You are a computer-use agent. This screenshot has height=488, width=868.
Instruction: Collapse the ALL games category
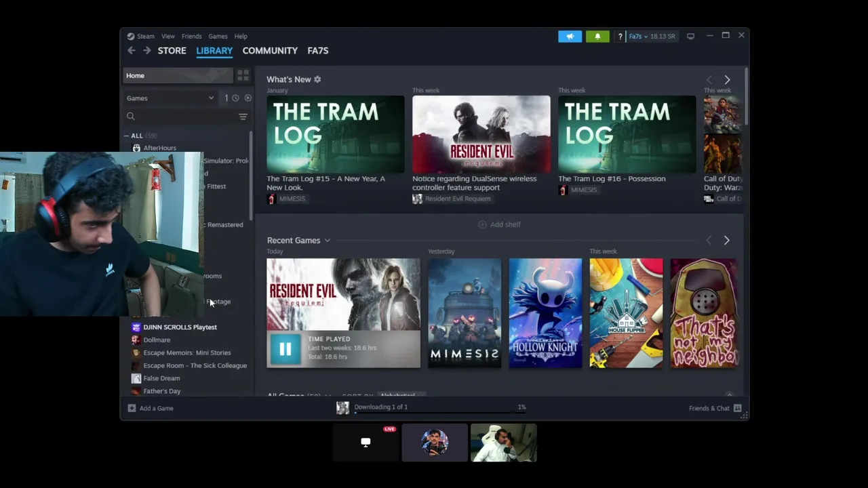pyautogui.click(x=126, y=136)
